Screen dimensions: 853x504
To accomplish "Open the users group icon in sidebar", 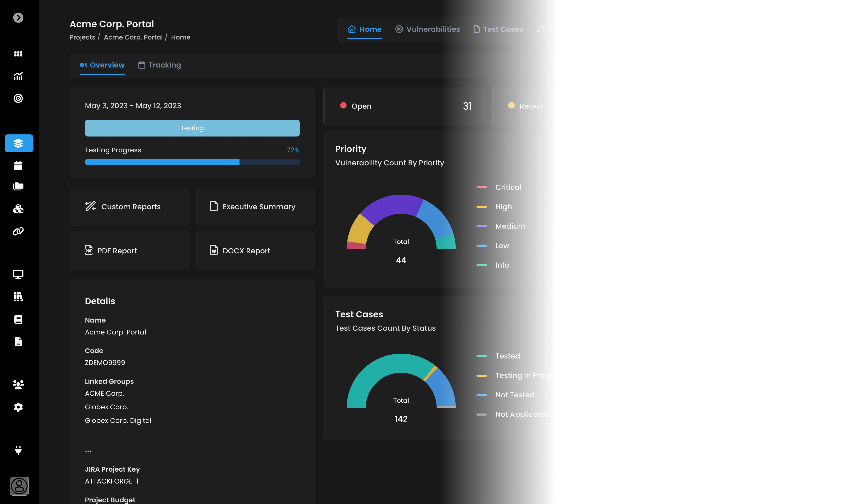I will [18, 384].
